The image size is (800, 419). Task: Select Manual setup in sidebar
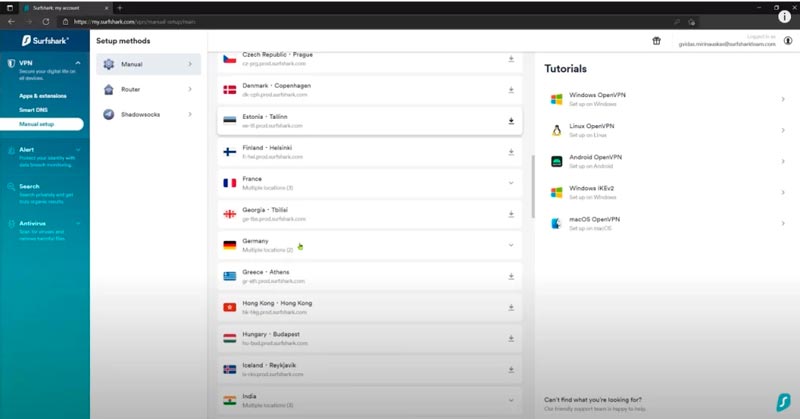(42, 124)
